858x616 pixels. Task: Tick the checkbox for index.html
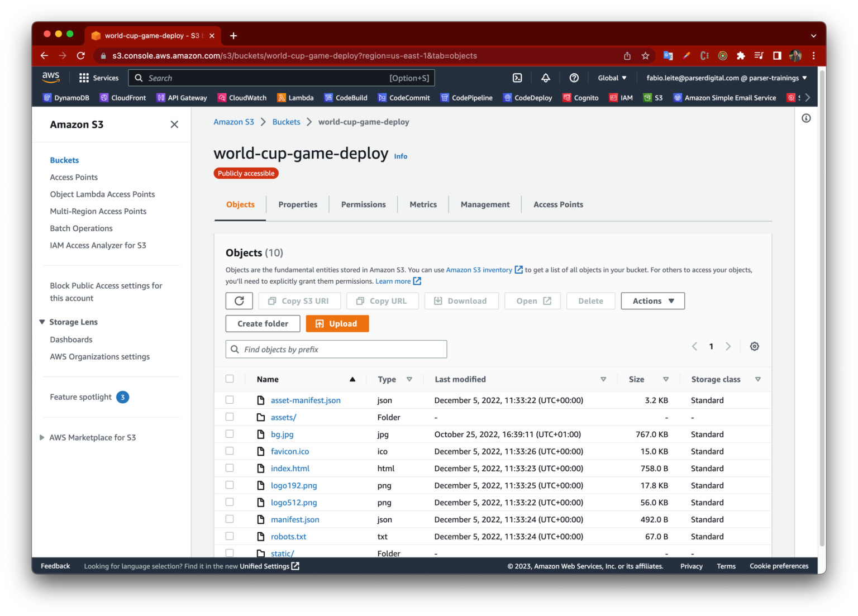[230, 469]
